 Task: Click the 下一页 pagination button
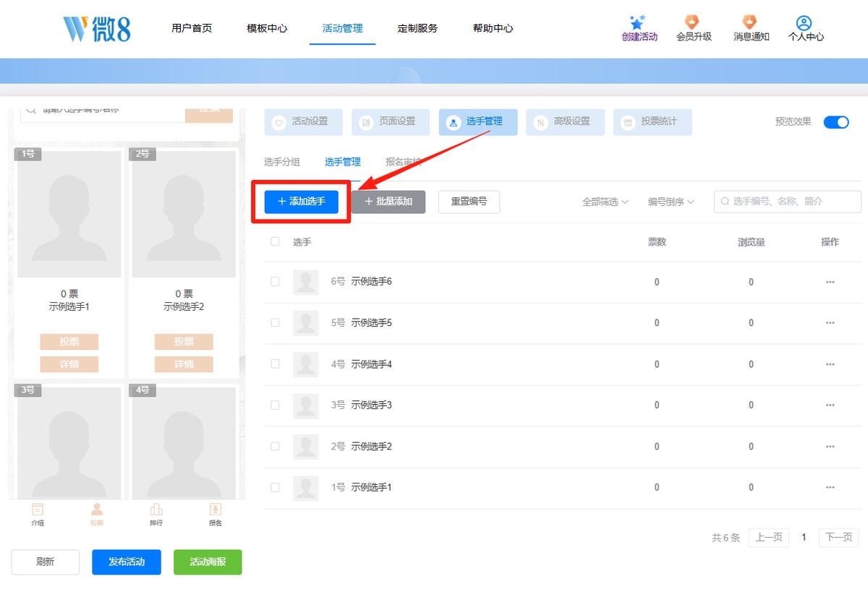(x=839, y=537)
